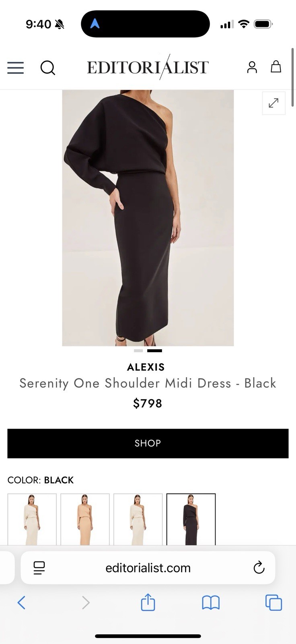Open the shopping bag icon
Viewport: 296px width, 644px height.
[276, 66]
